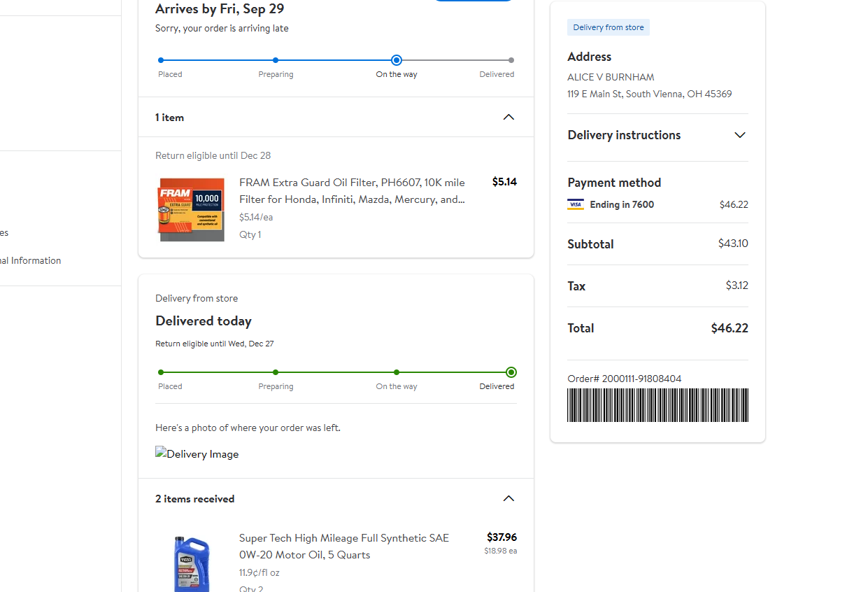Select the address 119 E Main St text

(x=650, y=94)
